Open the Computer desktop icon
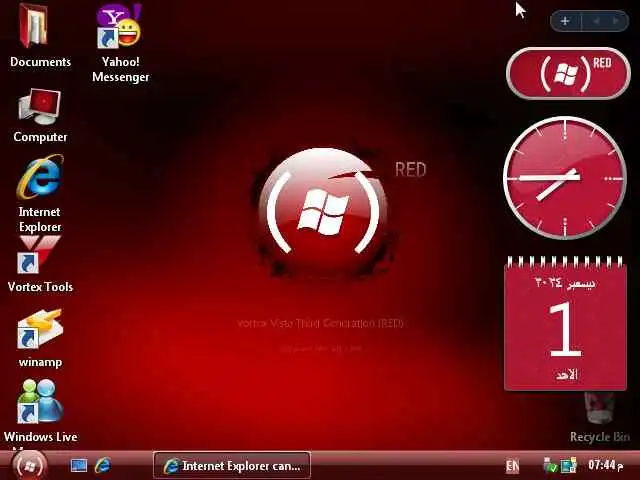 click(40, 116)
